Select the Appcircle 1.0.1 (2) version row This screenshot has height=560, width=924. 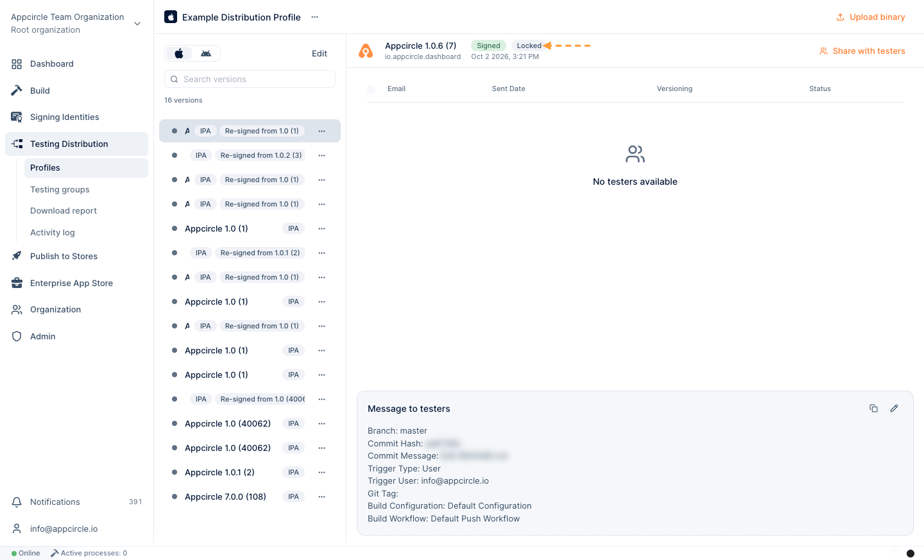coord(250,472)
